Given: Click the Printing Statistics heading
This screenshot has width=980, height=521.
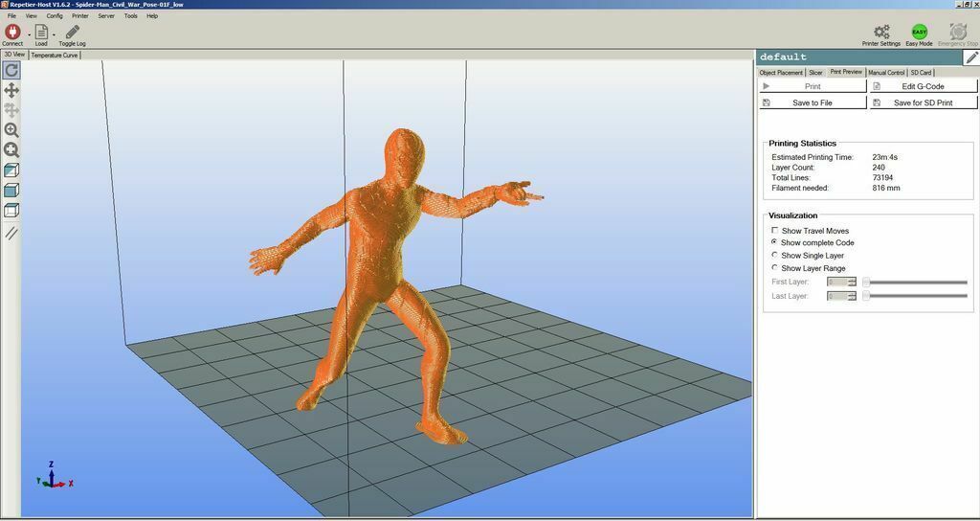Looking at the screenshot, I should tap(802, 144).
